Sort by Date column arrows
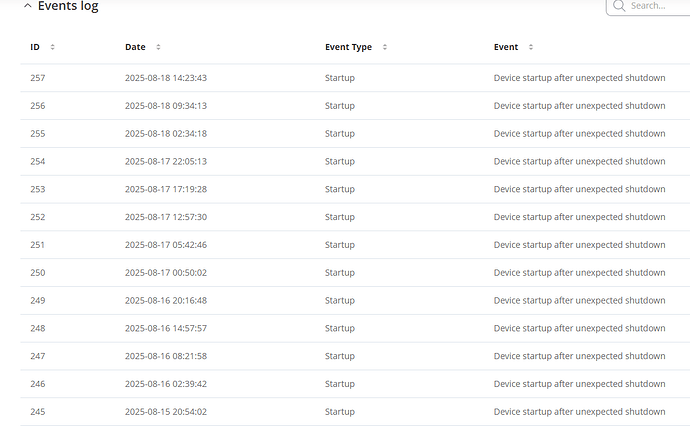The width and height of the screenshot is (690, 429). (x=158, y=47)
